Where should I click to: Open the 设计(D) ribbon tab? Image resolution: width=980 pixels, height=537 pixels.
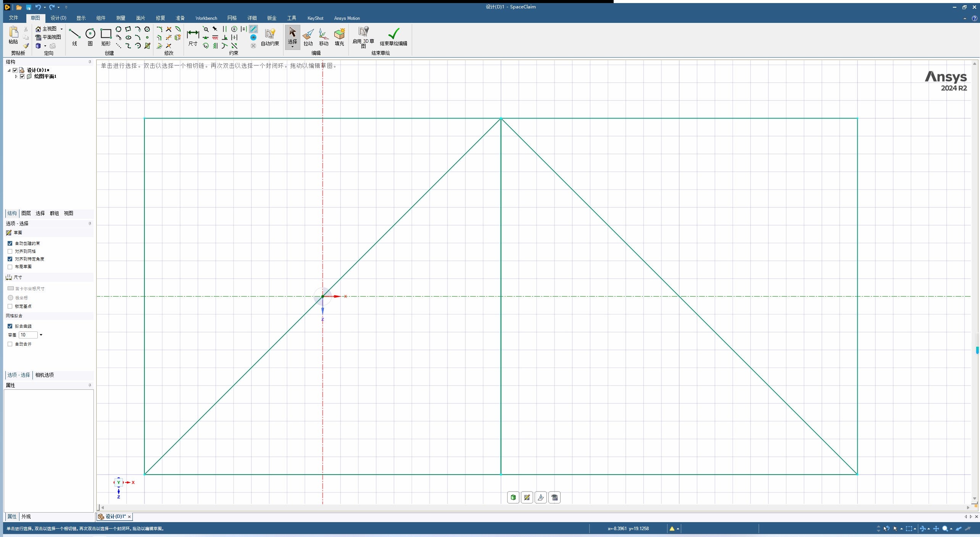[x=58, y=18]
